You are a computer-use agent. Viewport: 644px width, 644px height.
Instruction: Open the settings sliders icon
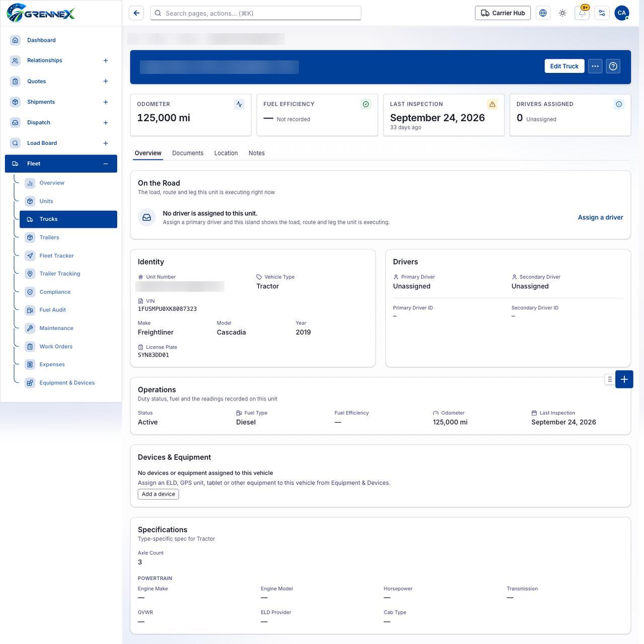coord(602,13)
